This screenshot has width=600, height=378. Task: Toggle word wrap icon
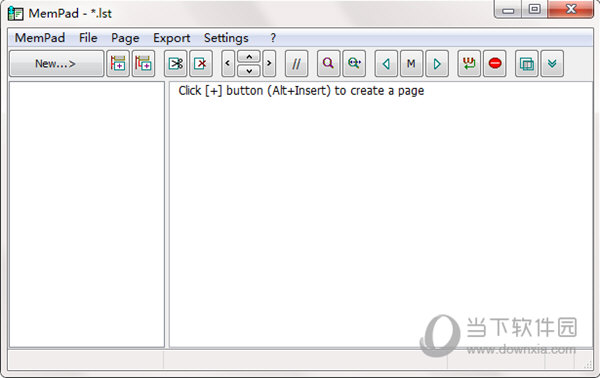coord(469,64)
